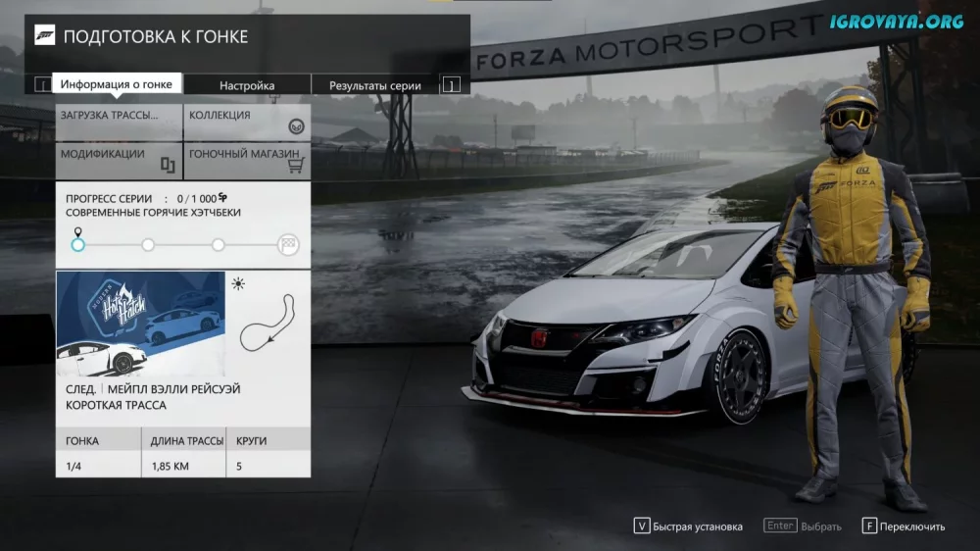Select the Загрузка трассы tile
980x551 pixels.
click(x=119, y=123)
